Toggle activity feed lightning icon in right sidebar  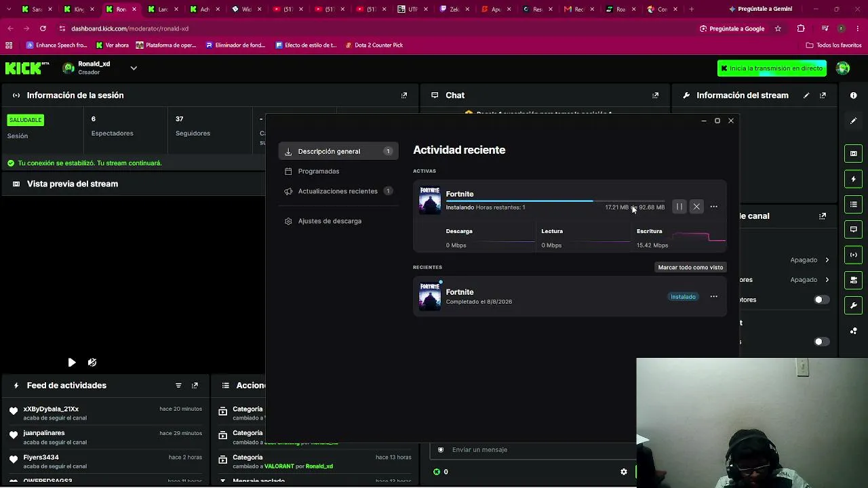[x=854, y=179]
